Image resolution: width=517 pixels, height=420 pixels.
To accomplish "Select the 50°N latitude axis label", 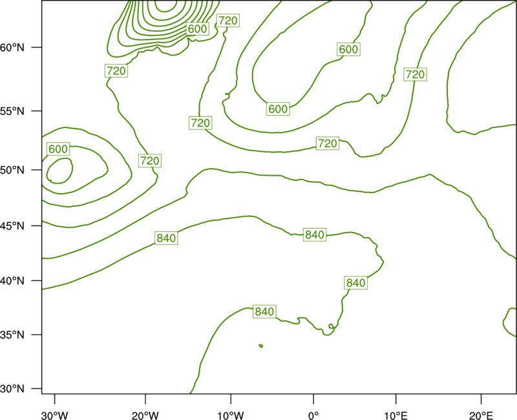I will pos(12,170).
